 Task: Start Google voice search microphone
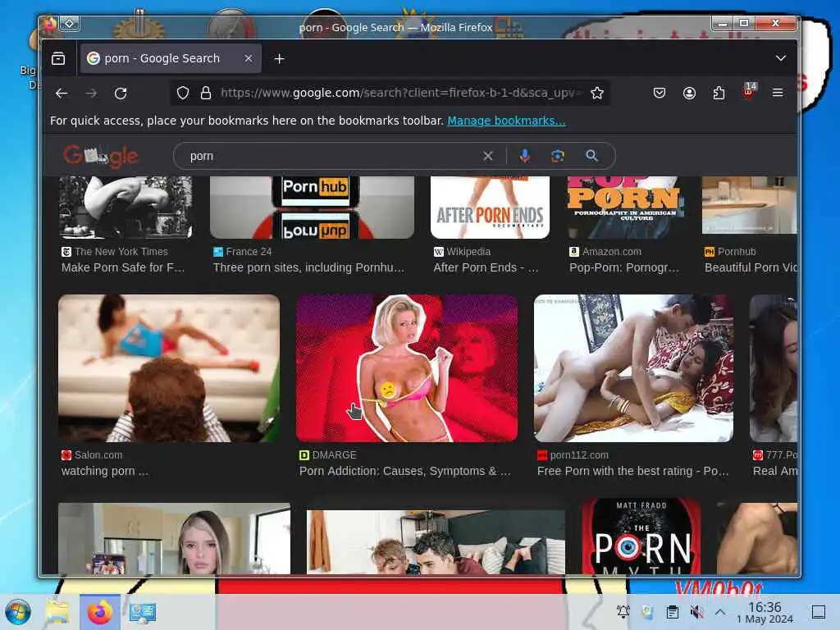pos(524,156)
